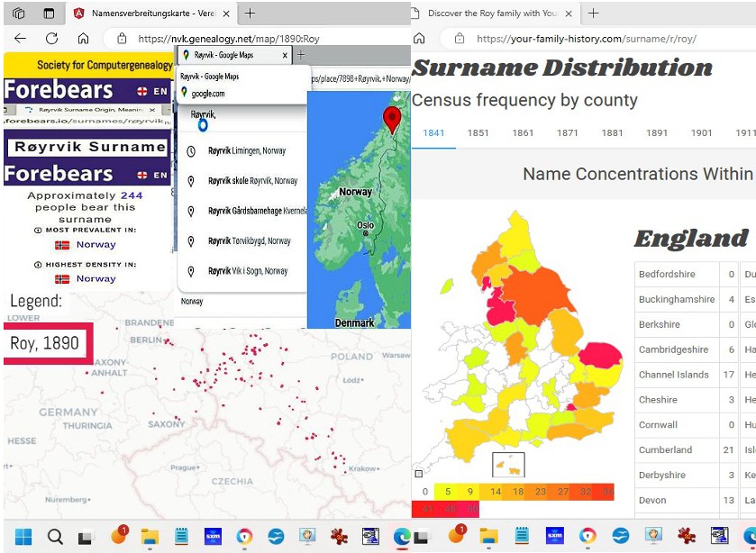Open the Norway link under HIGHEST DENSITY IN
The height and width of the screenshot is (553, 756).
[x=96, y=278]
